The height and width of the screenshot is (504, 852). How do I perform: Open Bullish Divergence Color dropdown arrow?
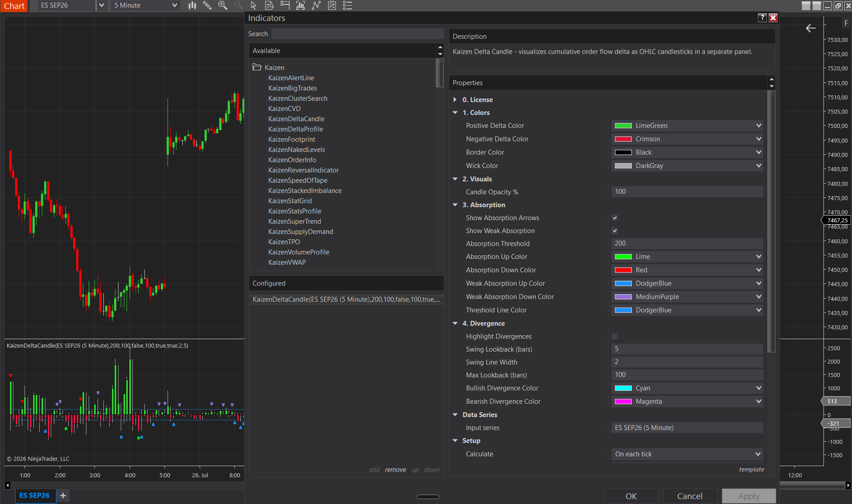758,388
